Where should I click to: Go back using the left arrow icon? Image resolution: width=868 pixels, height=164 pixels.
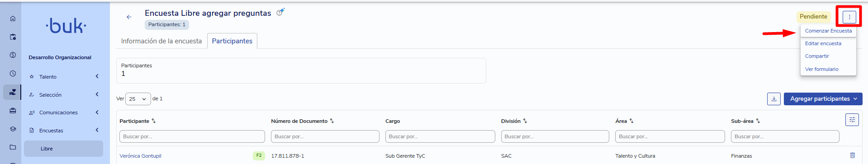[129, 17]
